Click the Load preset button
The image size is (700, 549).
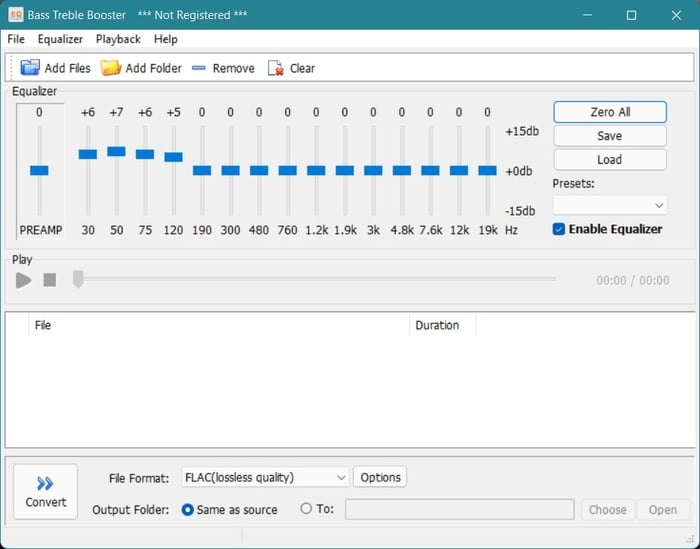pyautogui.click(x=610, y=159)
